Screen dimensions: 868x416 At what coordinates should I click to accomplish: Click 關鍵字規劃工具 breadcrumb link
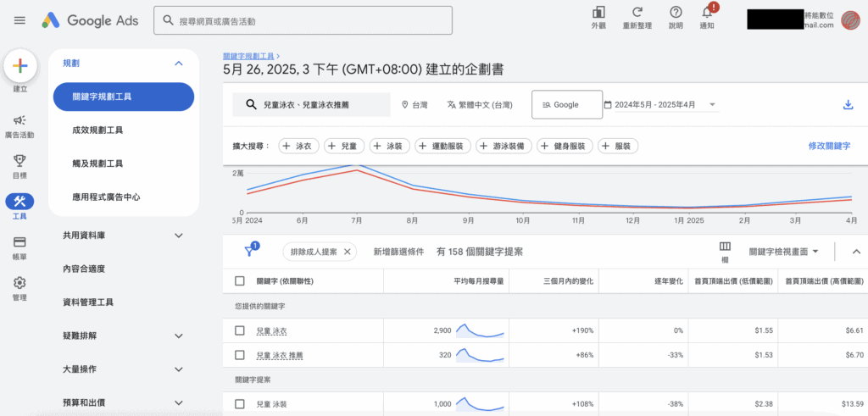[248, 56]
